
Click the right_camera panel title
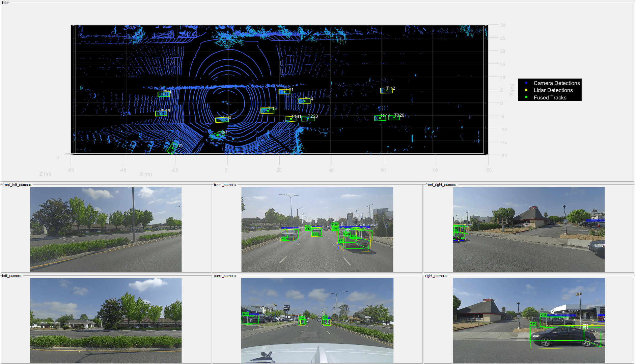pyautogui.click(x=436, y=276)
